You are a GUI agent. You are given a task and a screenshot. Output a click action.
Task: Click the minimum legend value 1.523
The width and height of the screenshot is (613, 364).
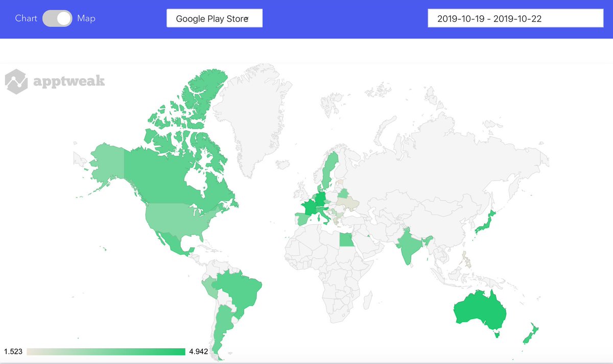point(13,351)
